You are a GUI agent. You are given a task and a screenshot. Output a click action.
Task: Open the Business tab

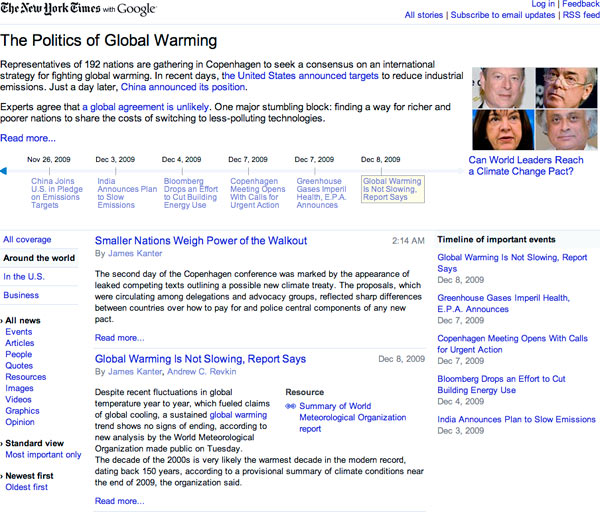(21, 295)
